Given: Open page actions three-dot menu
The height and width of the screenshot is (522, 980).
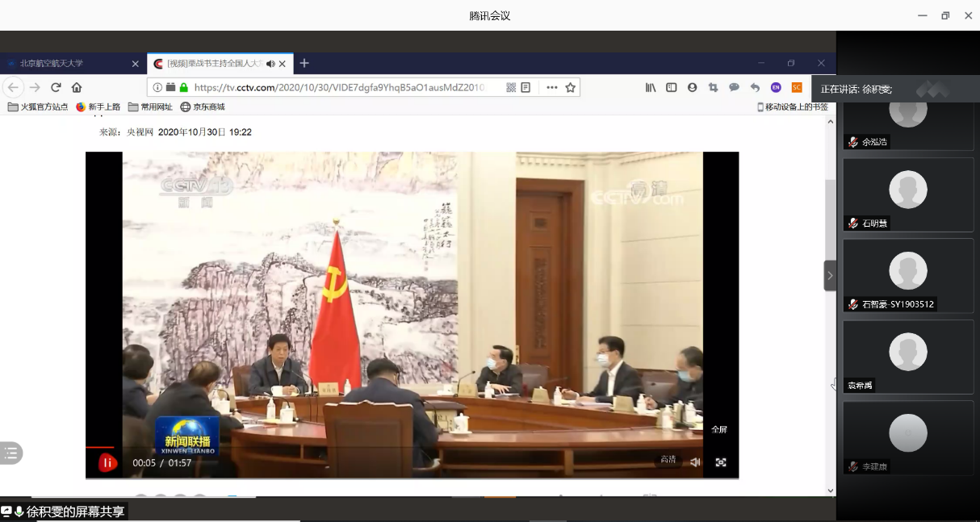Looking at the screenshot, I should (551, 87).
